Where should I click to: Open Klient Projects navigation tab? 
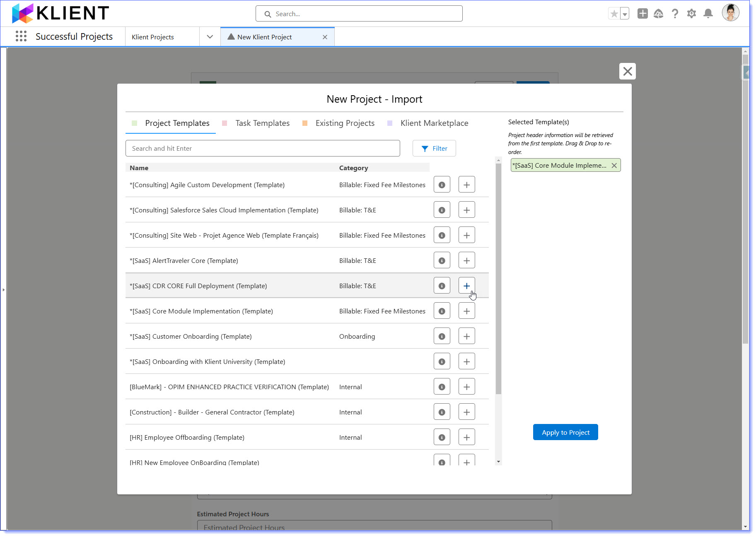coord(153,37)
